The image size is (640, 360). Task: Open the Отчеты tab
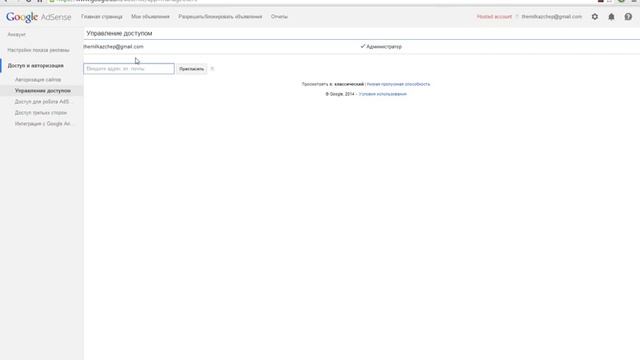click(x=279, y=17)
